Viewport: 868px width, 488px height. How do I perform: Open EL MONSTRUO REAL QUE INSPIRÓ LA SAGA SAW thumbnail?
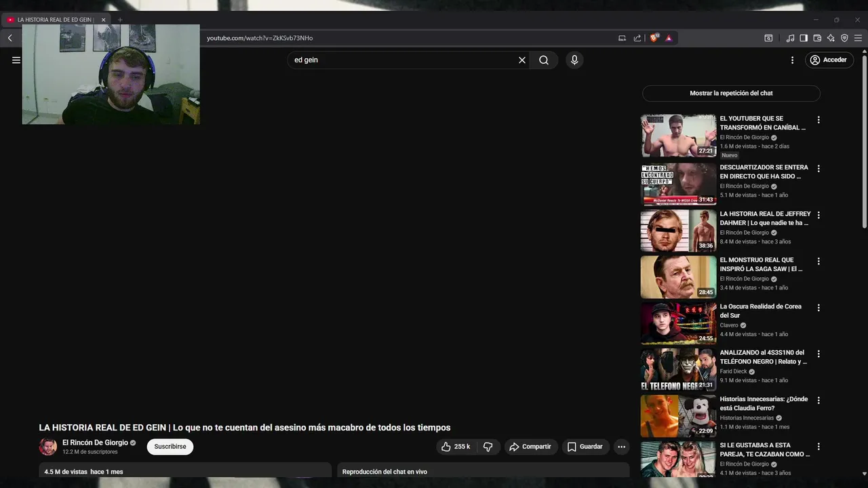pyautogui.click(x=678, y=277)
